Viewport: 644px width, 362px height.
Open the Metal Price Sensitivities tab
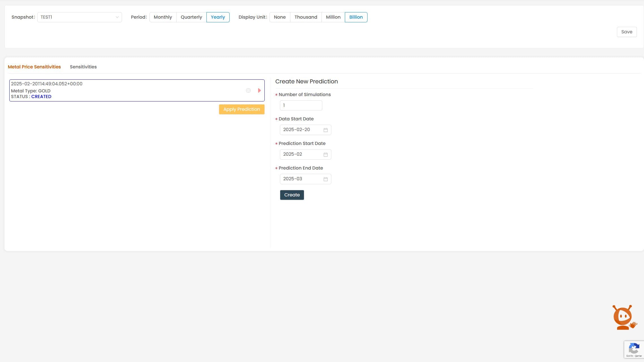point(34,67)
